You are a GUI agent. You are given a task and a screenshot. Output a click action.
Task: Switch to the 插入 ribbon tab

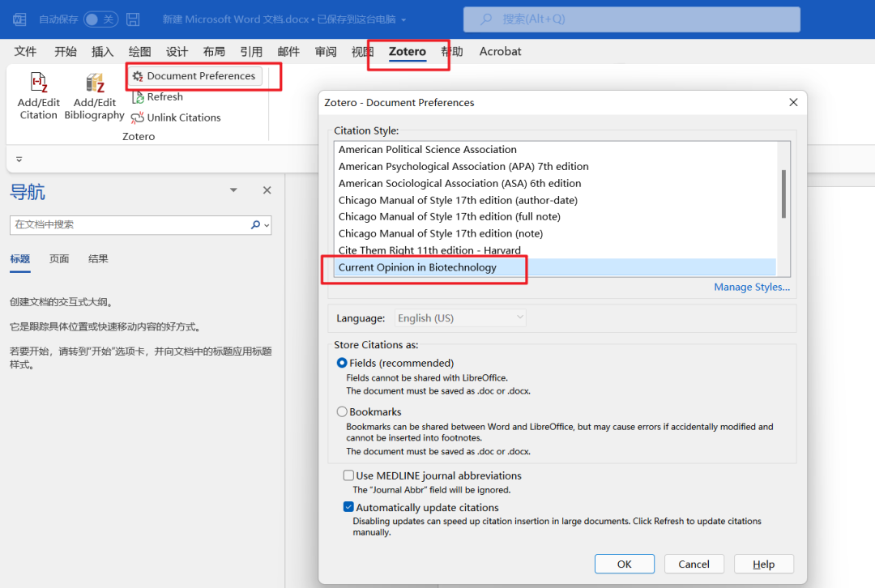102,52
